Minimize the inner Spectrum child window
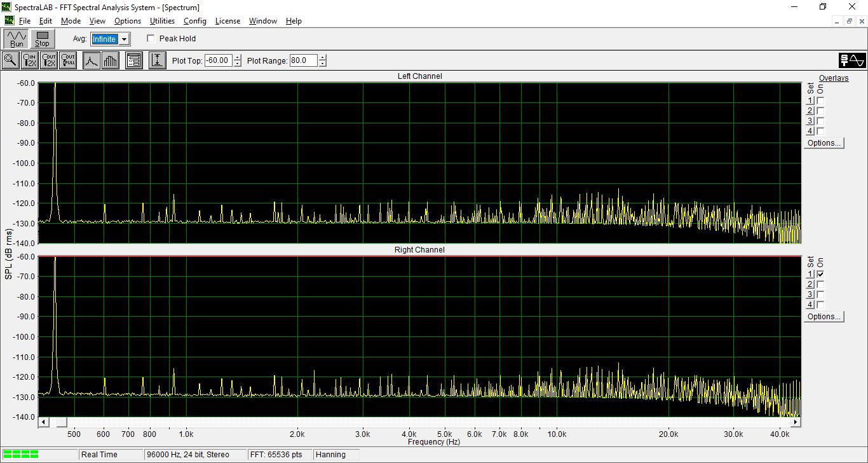Screen dimensions: 868x463 pos(838,21)
